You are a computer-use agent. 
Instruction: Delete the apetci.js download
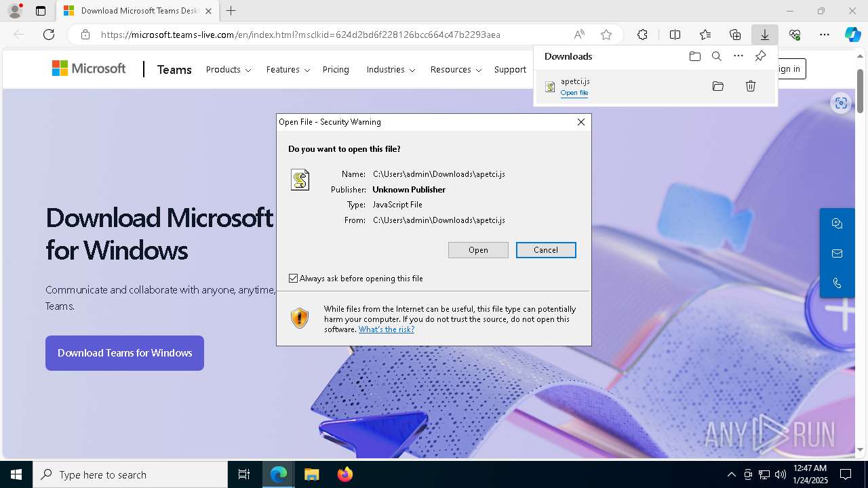point(751,86)
